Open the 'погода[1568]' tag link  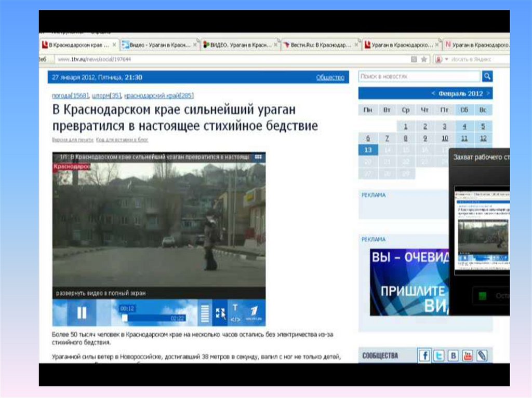click(x=70, y=95)
